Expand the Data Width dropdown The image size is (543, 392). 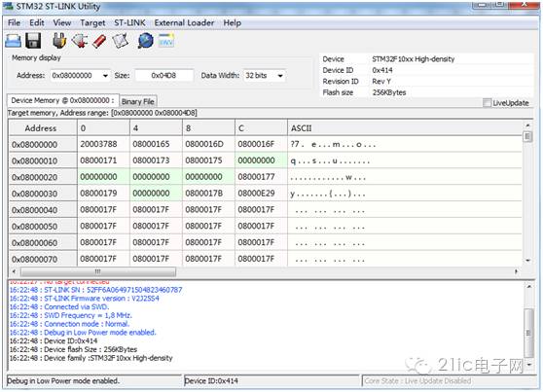tap(280, 76)
